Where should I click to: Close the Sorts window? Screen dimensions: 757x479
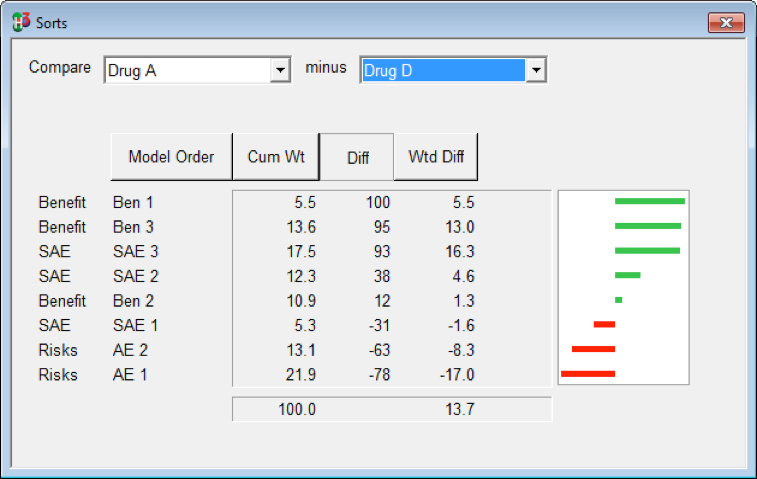(725, 23)
